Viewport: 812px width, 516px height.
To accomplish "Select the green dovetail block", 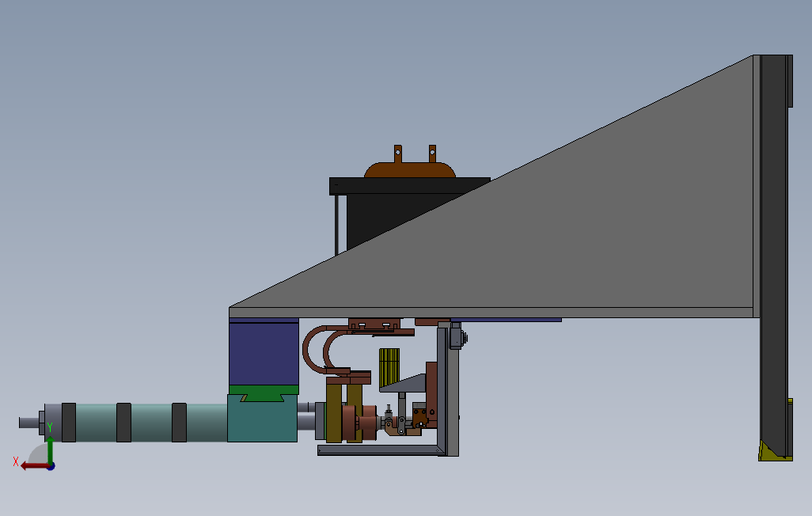I will click(x=264, y=393).
